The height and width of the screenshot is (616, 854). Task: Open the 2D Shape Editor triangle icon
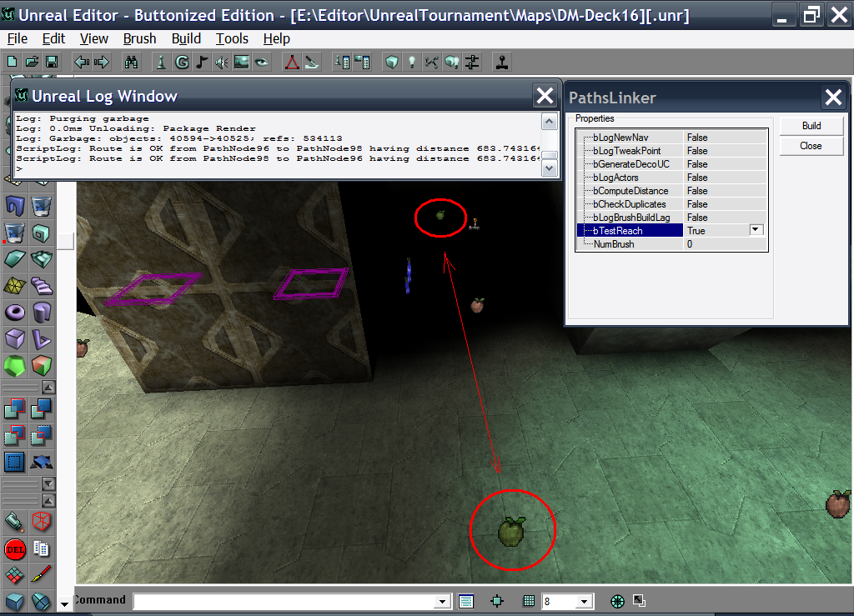[x=292, y=62]
